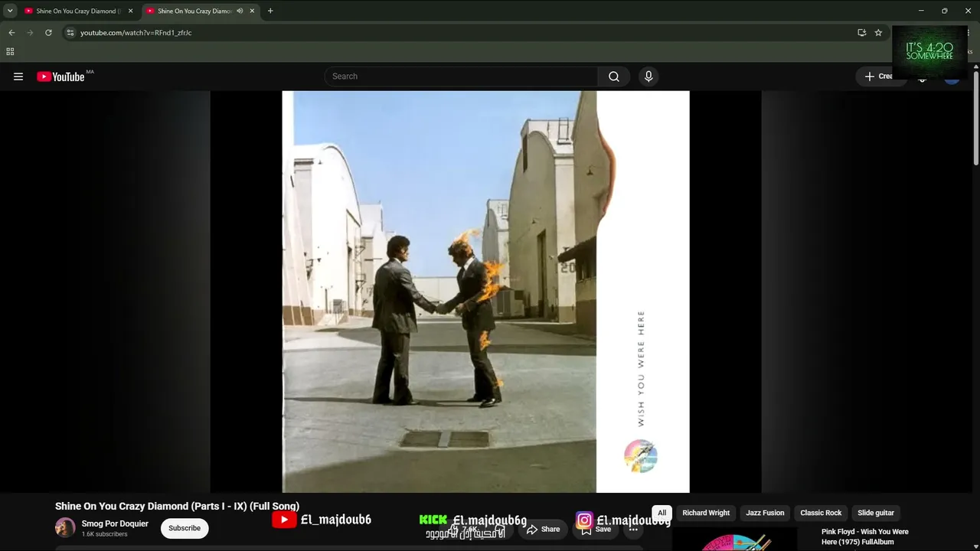Open the Chrome apps grid in bookmarks bar
The width and height of the screenshot is (980, 551).
(10, 52)
